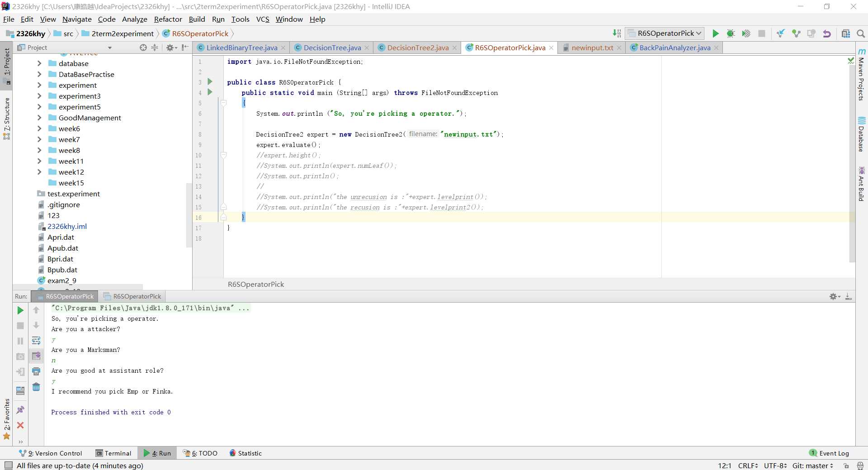
Task: Open Project Structure from the main toolbar
Action: (846, 33)
